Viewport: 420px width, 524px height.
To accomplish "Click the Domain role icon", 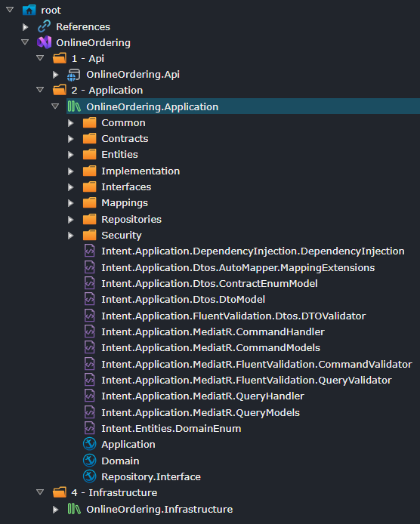I will (x=89, y=461).
